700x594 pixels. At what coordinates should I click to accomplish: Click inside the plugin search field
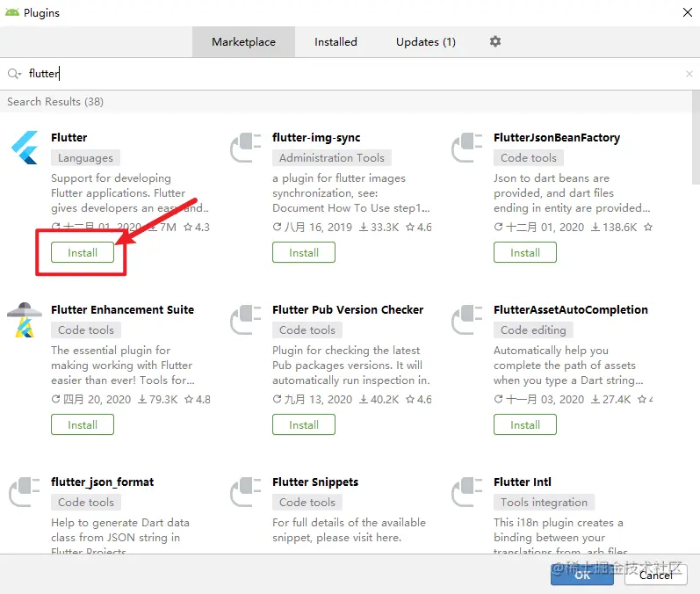(348, 74)
